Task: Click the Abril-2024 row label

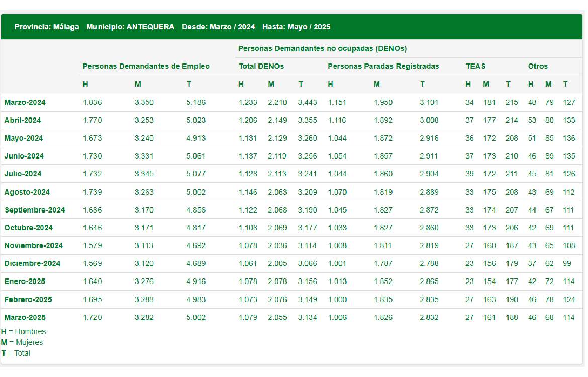Action: pyautogui.click(x=23, y=121)
